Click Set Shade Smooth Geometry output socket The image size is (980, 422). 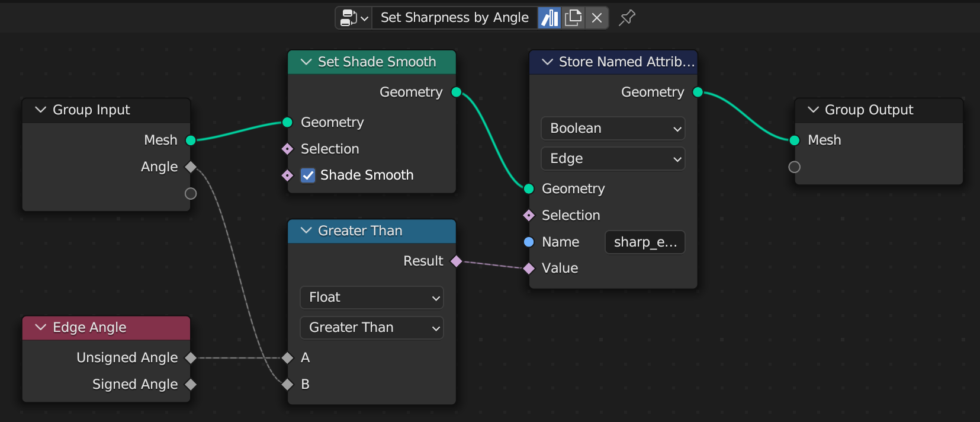457,92
